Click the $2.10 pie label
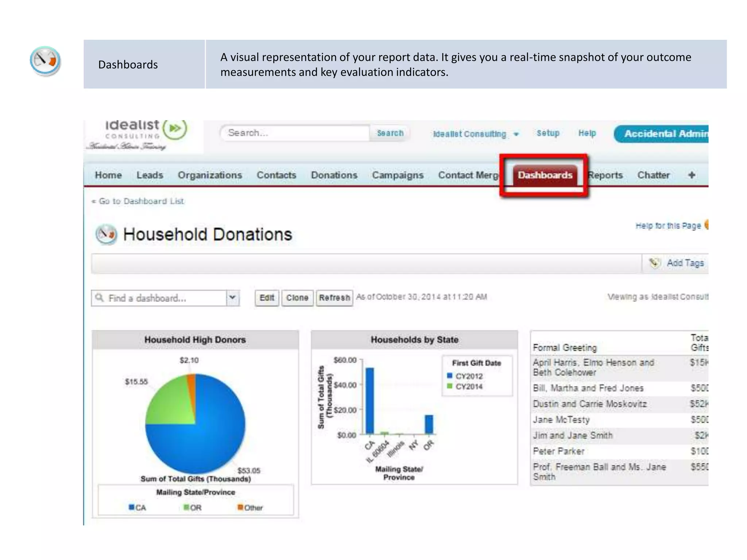 pos(189,360)
